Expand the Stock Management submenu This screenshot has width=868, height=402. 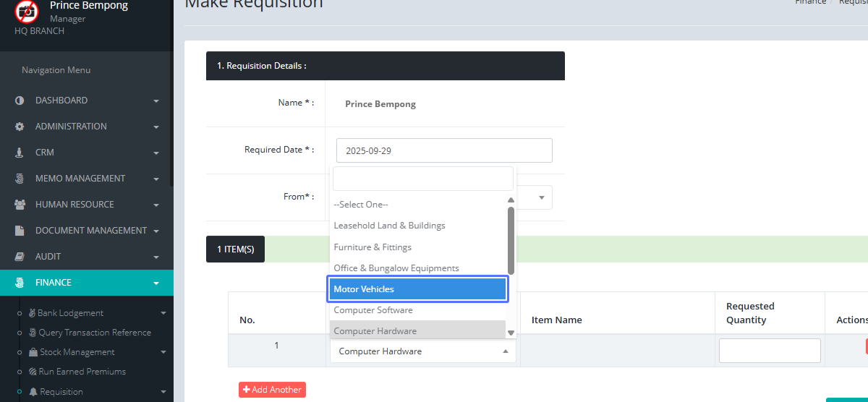pyautogui.click(x=163, y=352)
